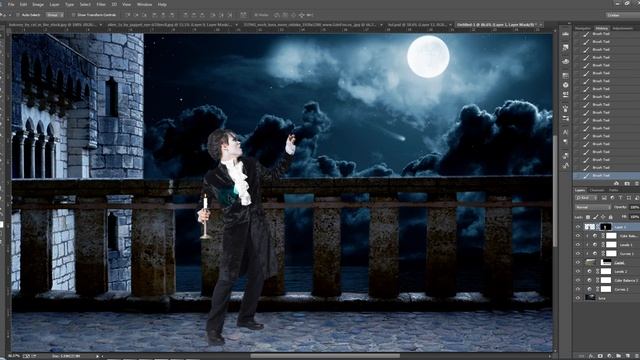Image resolution: width=640 pixels, height=360 pixels.
Task: Click Add layer style fx icon
Action: pyautogui.click(x=591, y=356)
